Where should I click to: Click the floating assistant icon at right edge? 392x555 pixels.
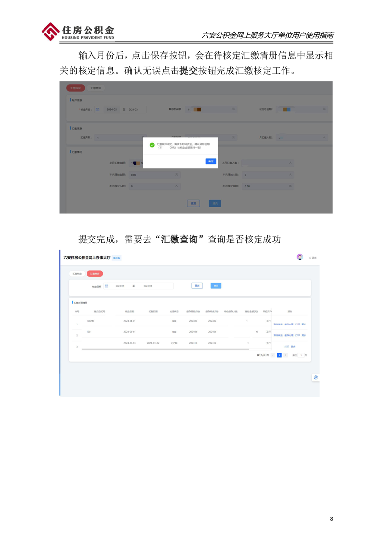(315, 377)
